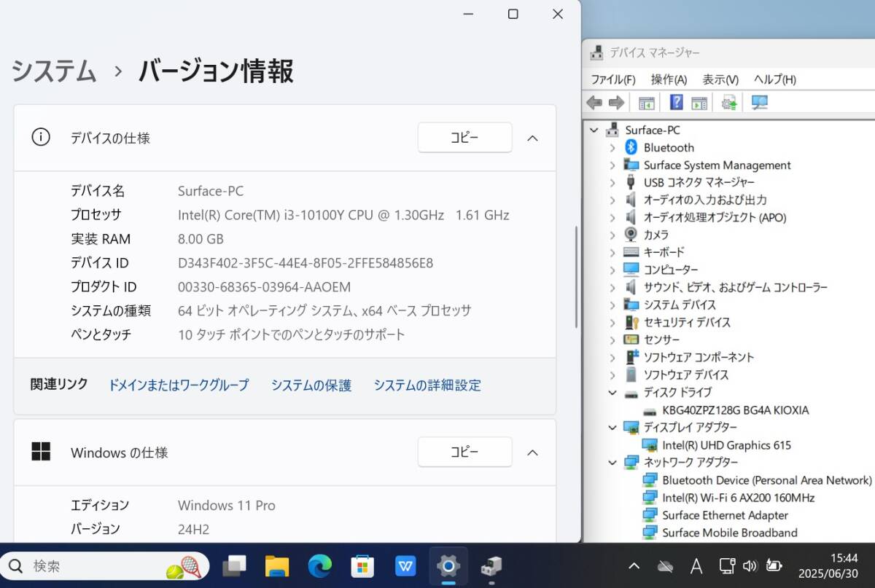The width and height of the screenshot is (875, 588).
Task: Select the コンピューター category icon
Action: (x=631, y=270)
